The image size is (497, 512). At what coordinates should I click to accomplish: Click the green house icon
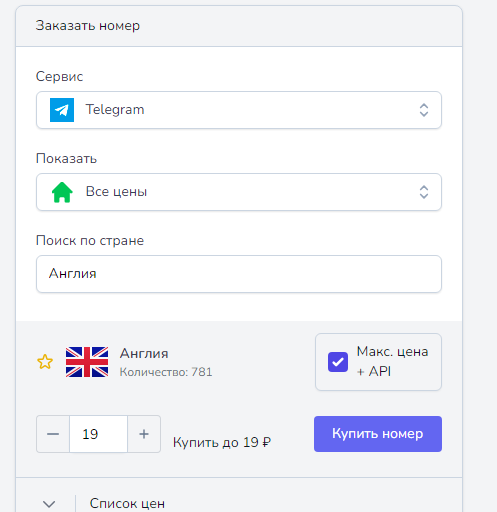[62, 192]
